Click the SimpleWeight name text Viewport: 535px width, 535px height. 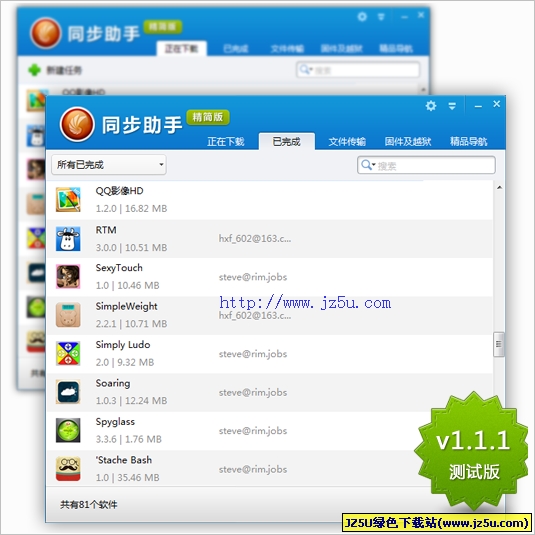point(127,306)
